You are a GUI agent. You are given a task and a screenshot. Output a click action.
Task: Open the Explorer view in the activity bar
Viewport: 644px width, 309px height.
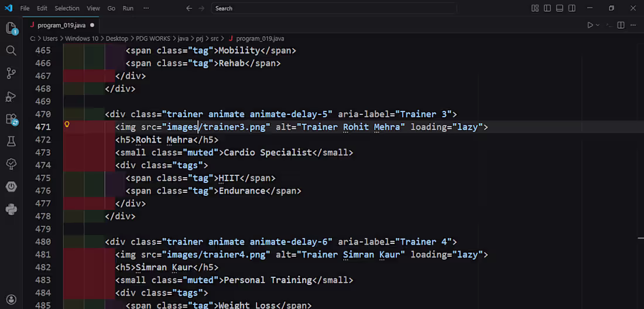click(x=11, y=28)
